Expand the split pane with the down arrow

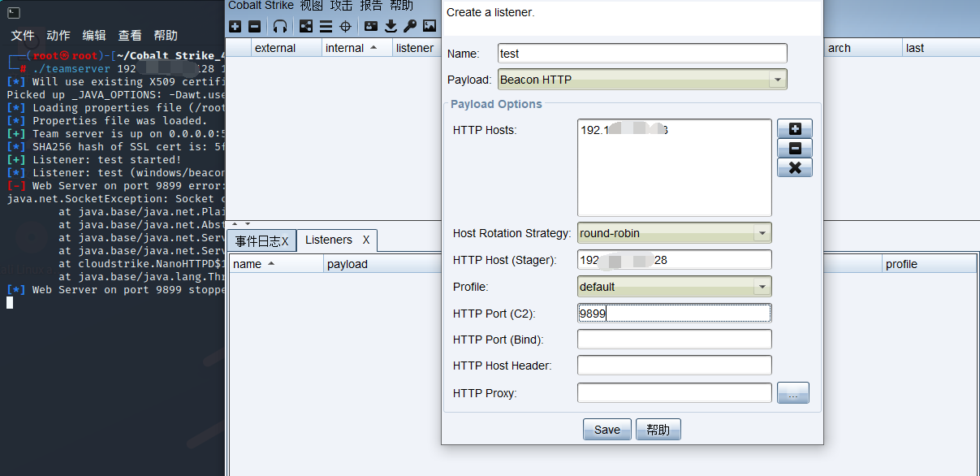click(x=248, y=223)
